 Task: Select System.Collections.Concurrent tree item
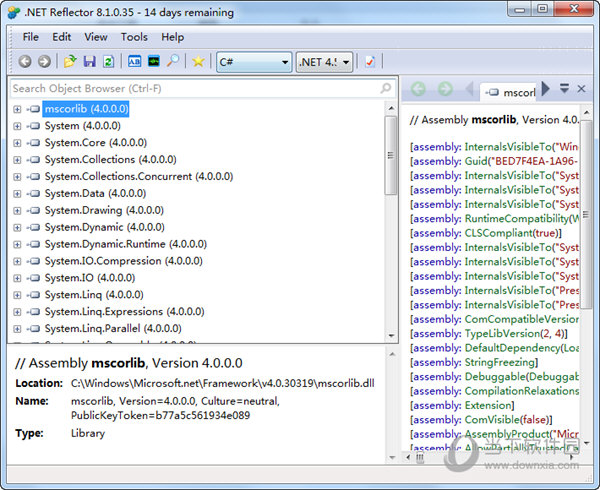point(139,176)
